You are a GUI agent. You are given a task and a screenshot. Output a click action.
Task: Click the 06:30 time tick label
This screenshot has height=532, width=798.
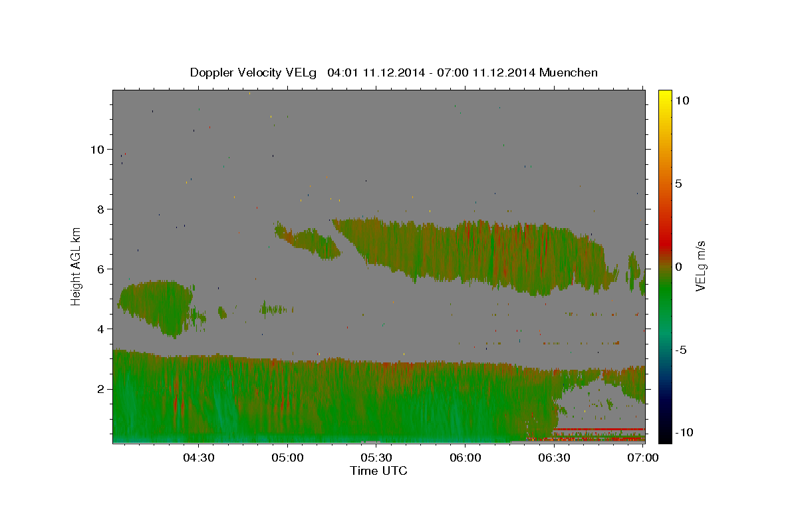coord(555,458)
